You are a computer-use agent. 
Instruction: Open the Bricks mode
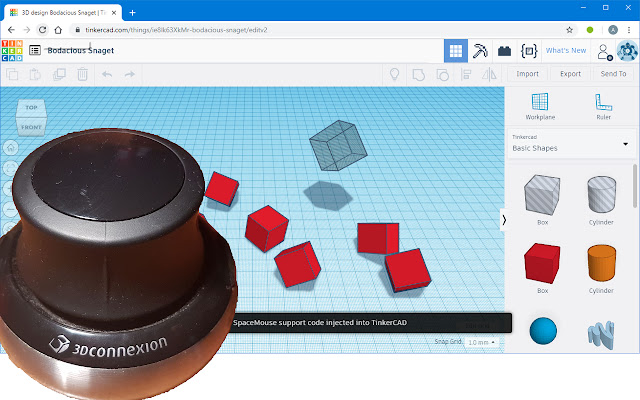(x=504, y=51)
